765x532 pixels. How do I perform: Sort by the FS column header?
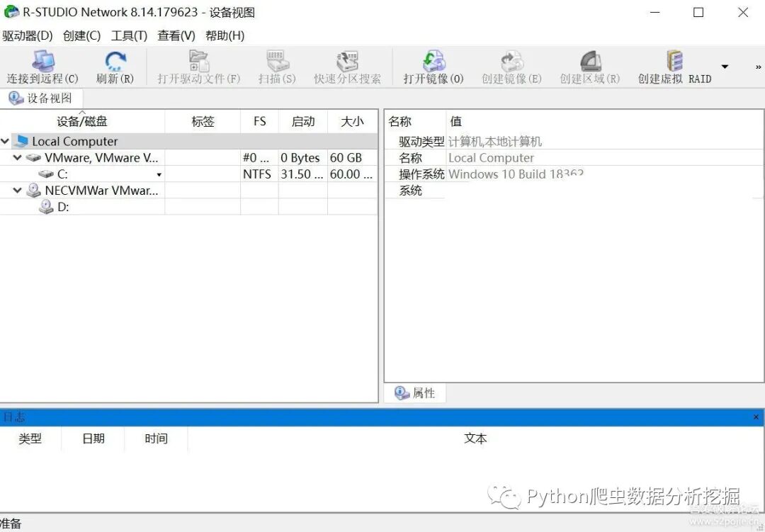259,121
